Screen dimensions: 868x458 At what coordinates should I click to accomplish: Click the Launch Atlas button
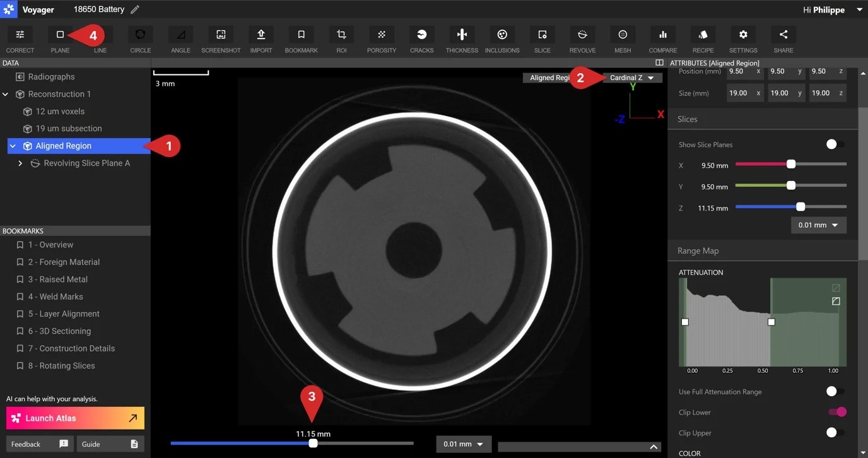[75, 418]
